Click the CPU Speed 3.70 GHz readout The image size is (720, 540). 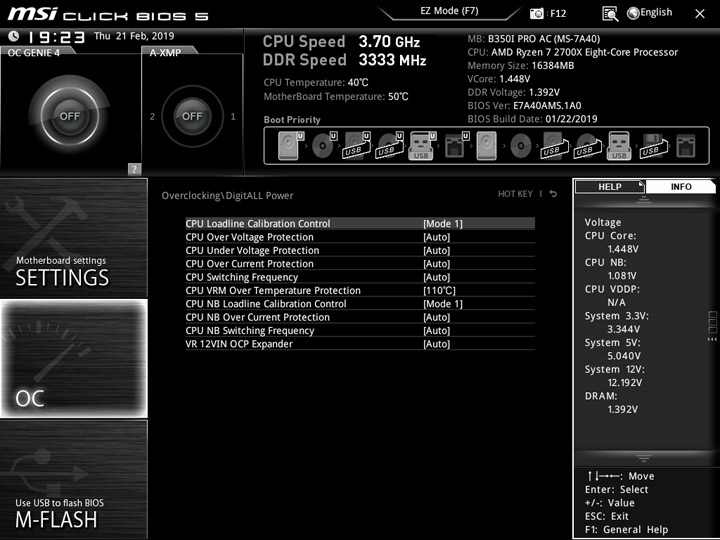tap(341, 42)
